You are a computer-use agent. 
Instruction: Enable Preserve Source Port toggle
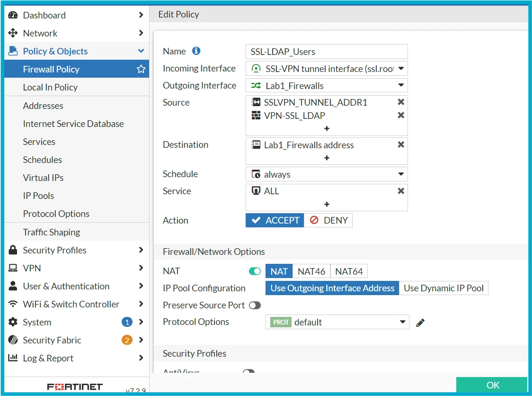[x=255, y=306]
